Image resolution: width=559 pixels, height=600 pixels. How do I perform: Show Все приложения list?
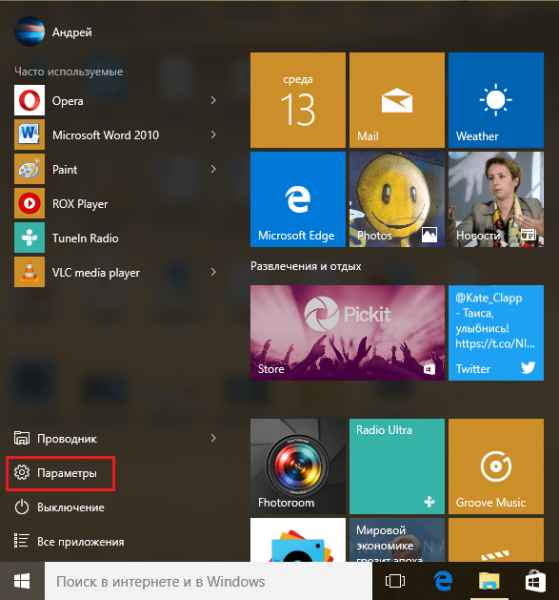(69, 541)
